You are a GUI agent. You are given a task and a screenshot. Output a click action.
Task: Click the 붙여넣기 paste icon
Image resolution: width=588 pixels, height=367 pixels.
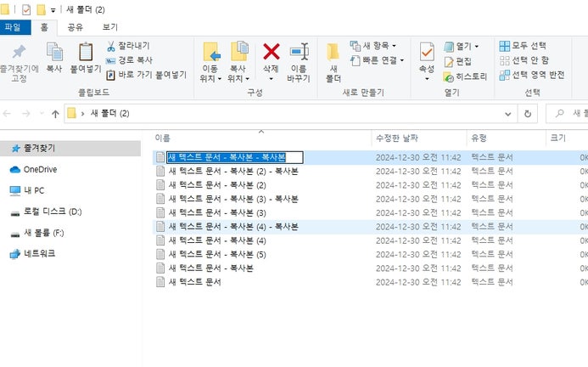click(86, 52)
